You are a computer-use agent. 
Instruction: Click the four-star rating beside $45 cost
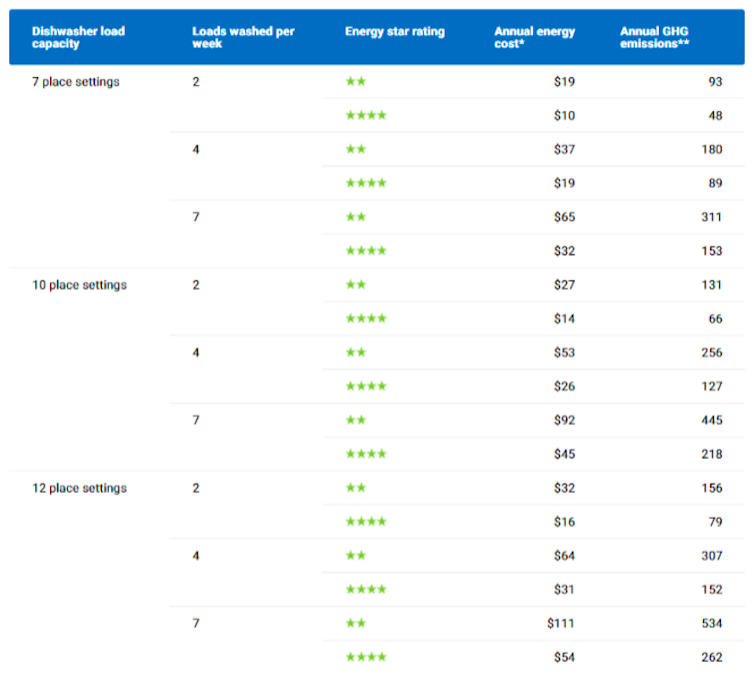click(365, 454)
